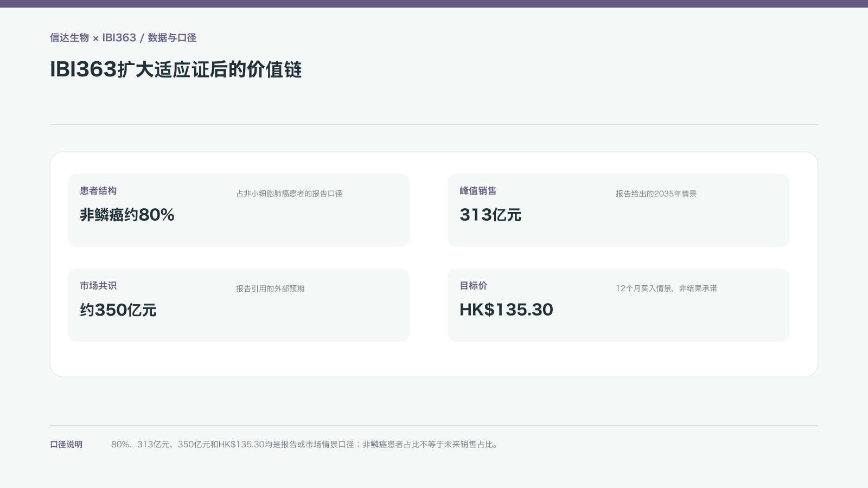Screen dimensions: 868x488
Task: Select the value 313亿元
Action: [x=490, y=215]
